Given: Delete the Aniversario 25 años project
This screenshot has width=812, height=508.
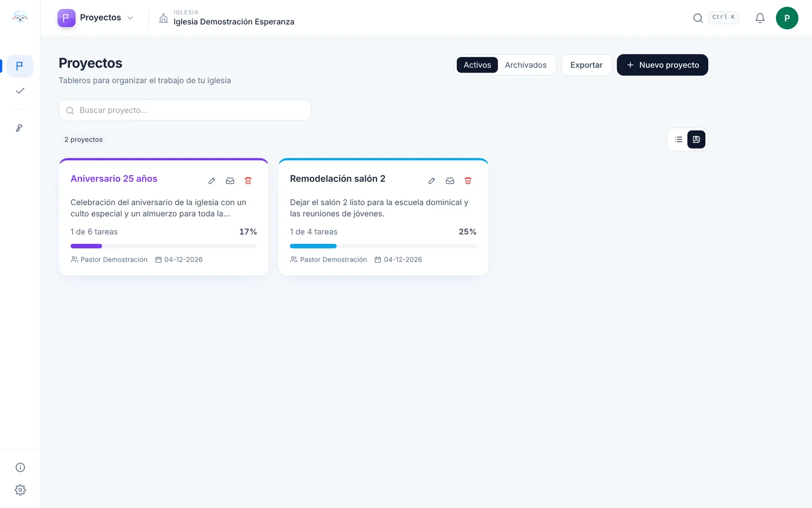Looking at the screenshot, I should pos(248,181).
